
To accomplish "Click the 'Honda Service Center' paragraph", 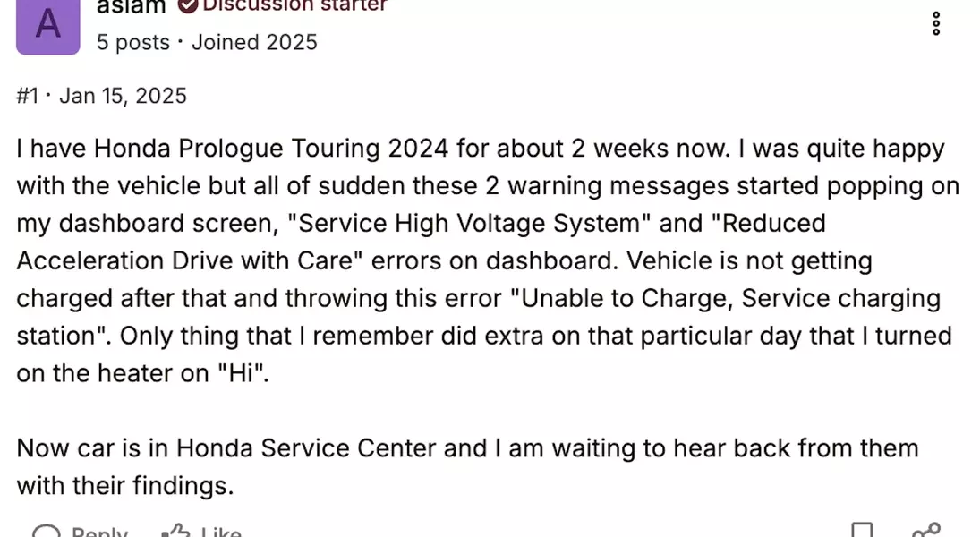I will [x=467, y=467].
